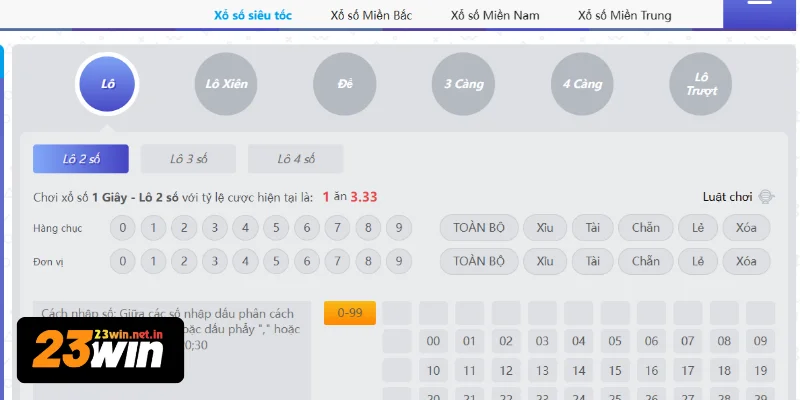Toggle digit 8 in Đơn vị row
This screenshot has width=800, height=400.
coord(368,261)
